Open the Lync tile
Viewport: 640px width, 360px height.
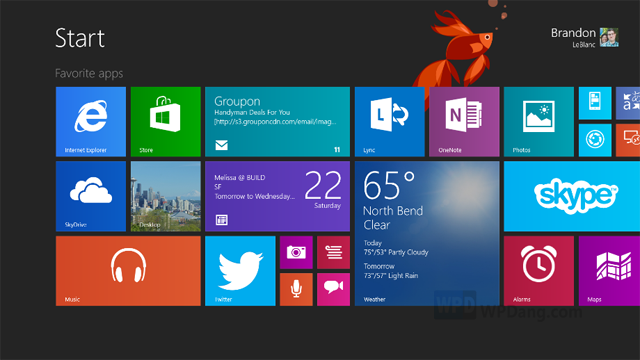click(x=389, y=122)
